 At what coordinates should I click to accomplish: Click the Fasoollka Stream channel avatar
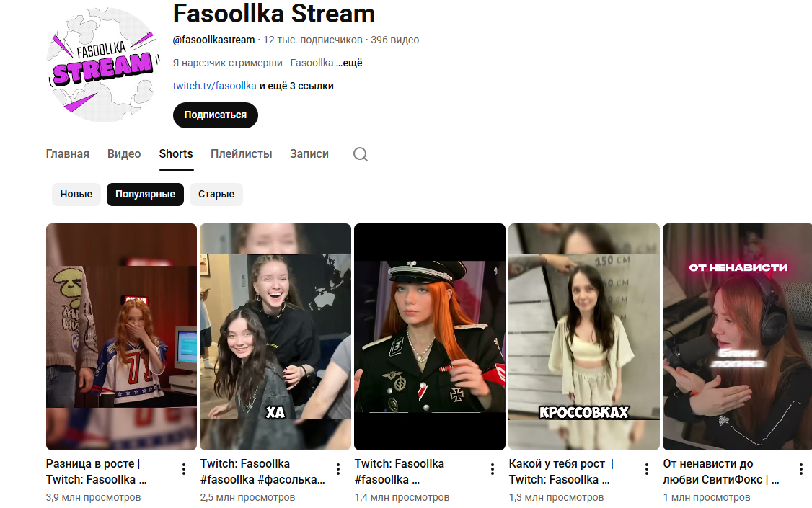103,65
